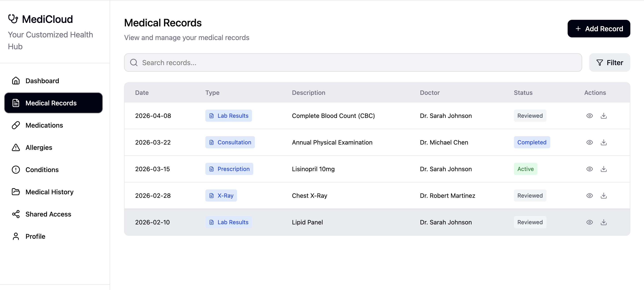Click the MediCloud stethoscope logo icon
644x290 pixels.
click(13, 19)
